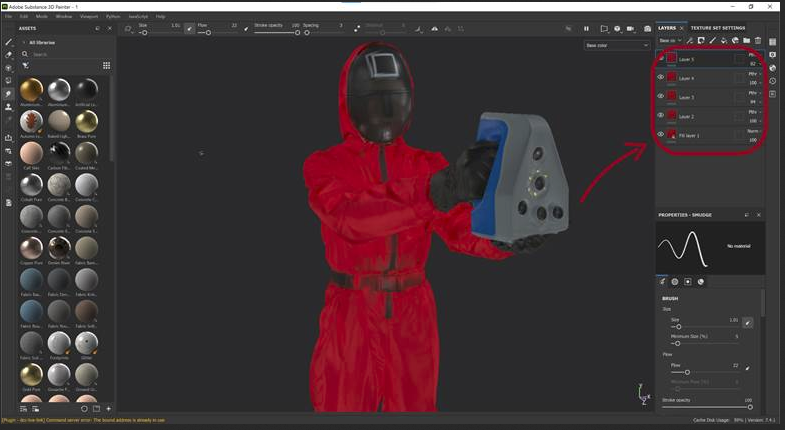785x430 pixels.
Task: Click the Assets search magnifier icon
Action: (x=25, y=54)
